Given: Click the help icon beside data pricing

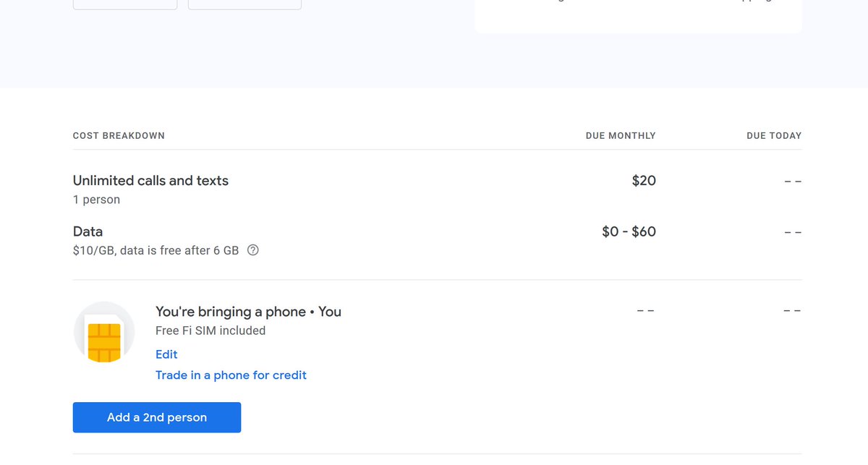Looking at the screenshot, I should pyautogui.click(x=253, y=251).
